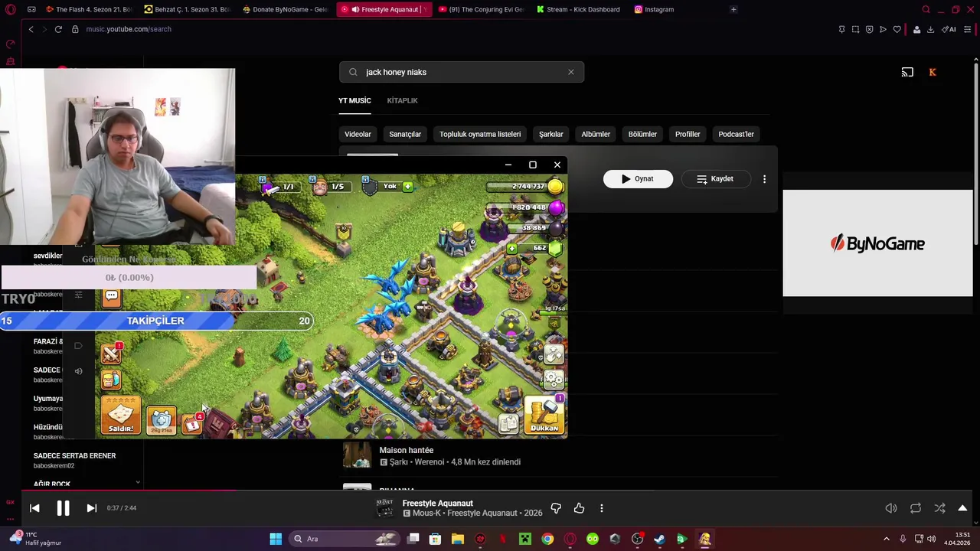Switch to Stream - Kick Dashboard tab
Screen dimensions: 980x551
pos(580,9)
